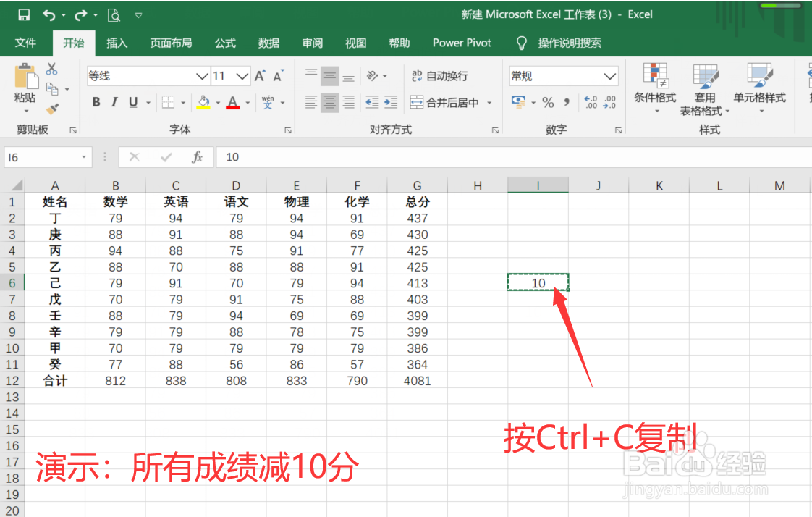
Task: Toggle underline formatting
Action: point(132,101)
